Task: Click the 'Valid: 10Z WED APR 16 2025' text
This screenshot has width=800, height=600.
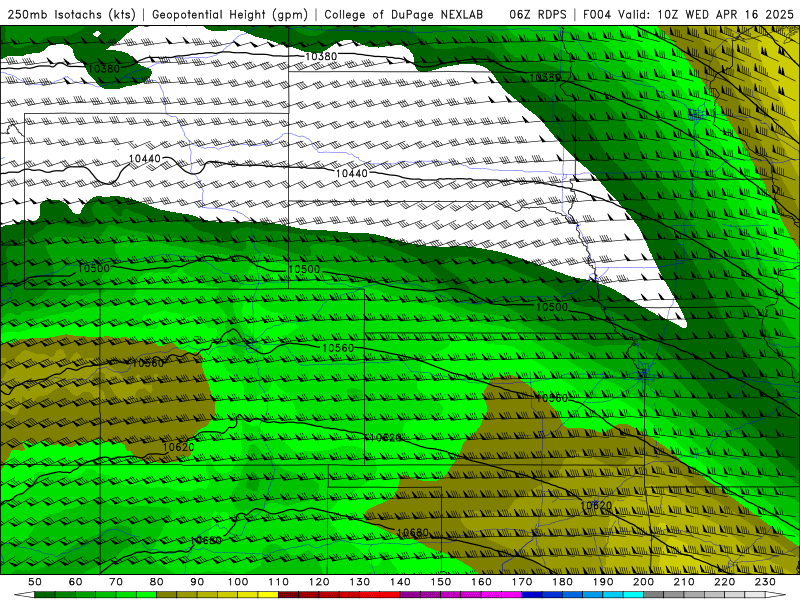Action: [706, 14]
